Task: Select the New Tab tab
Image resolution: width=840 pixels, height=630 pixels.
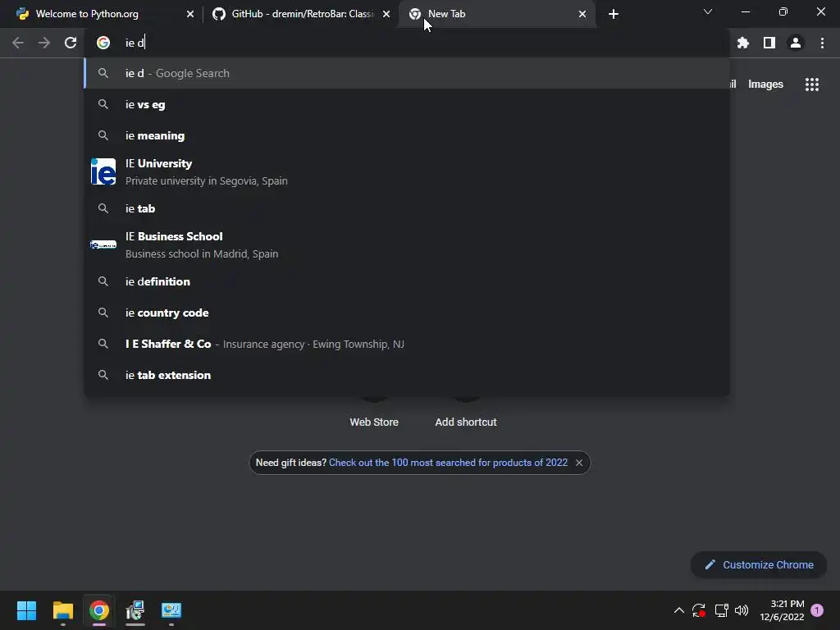Action: click(x=497, y=14)
